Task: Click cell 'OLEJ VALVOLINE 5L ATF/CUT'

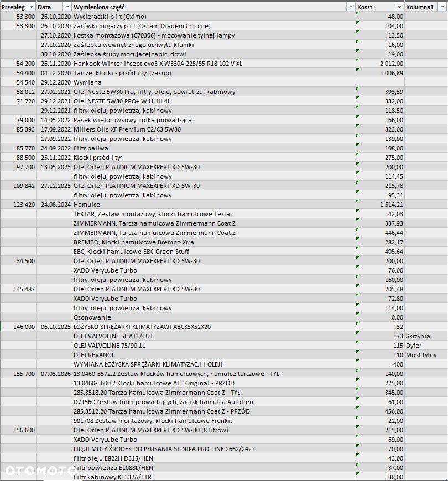Action: [x=214, y=336]
